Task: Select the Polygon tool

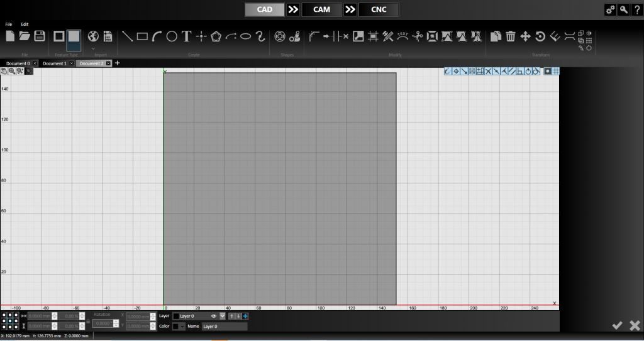Action: click(216, 36)
